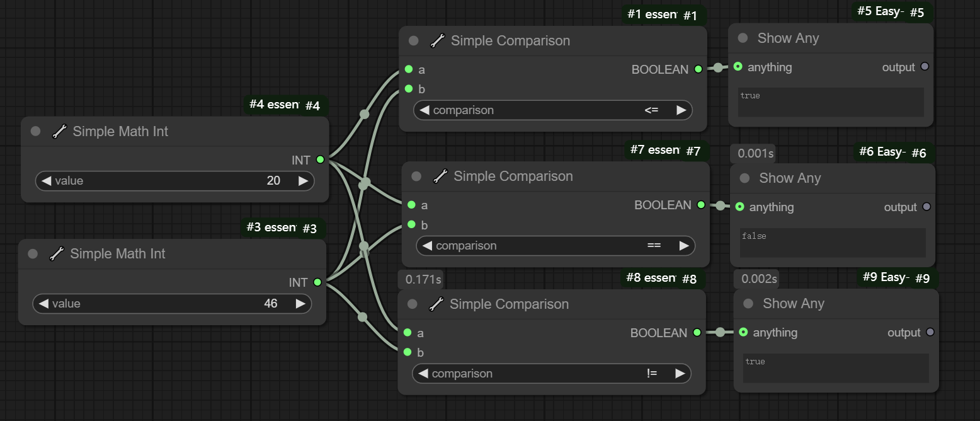This screenshot has width=980, height=421.
Task: Collapse the Show Any node #5 via its dot
Action: click(x=743, y=38)
